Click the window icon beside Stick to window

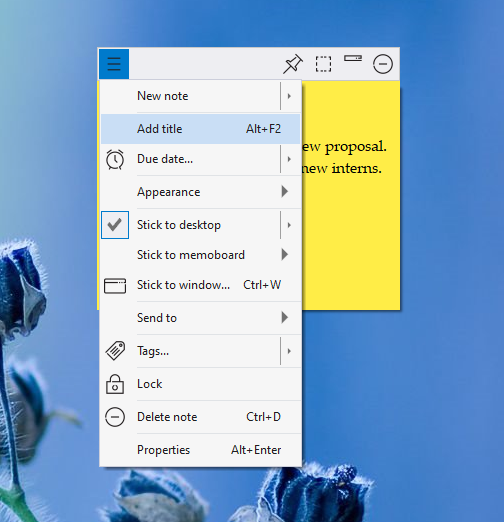pos(115,285)
